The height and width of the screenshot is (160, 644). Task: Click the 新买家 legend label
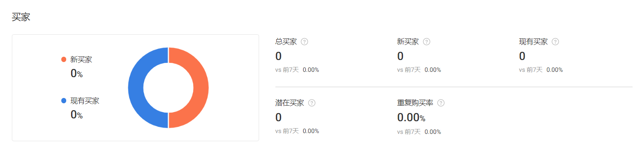[81, 60]
